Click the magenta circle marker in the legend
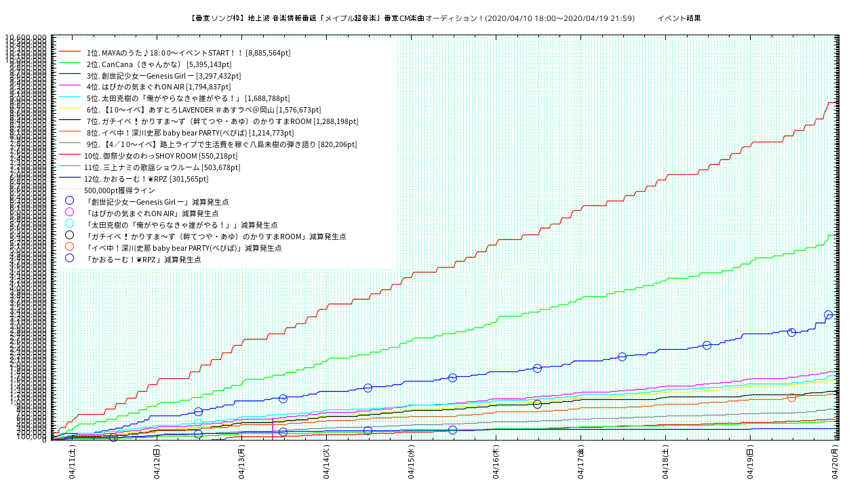Image resolution: width=868 pixels, height=488 pixels. (69, 211)
